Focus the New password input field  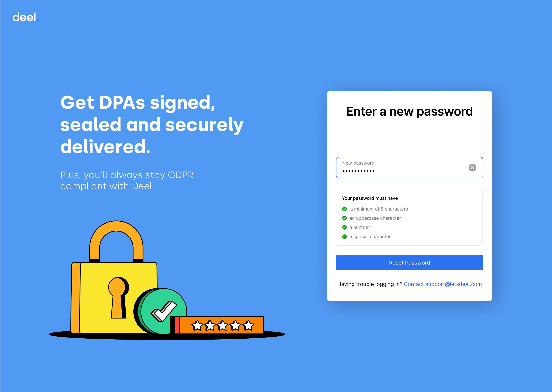pyautogui.click(x=409, y=168)
